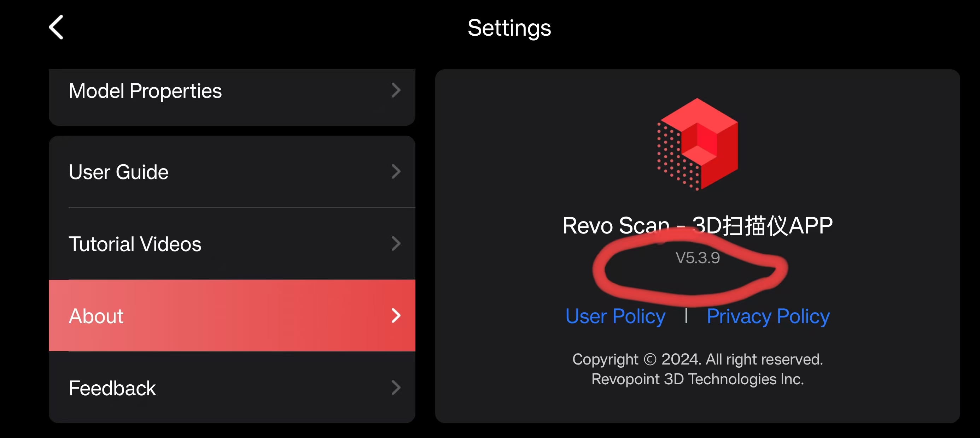The width and height of the screenshot is (980, 438).
Task: Open the Privacy Policy link
Action: pyautogui.click(x=768, y=316)
